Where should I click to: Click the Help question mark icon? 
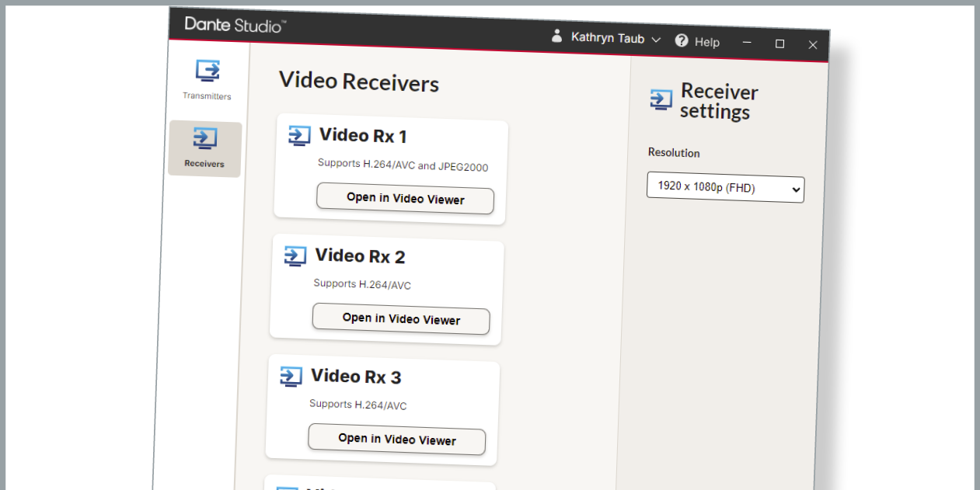pos(682,40)
